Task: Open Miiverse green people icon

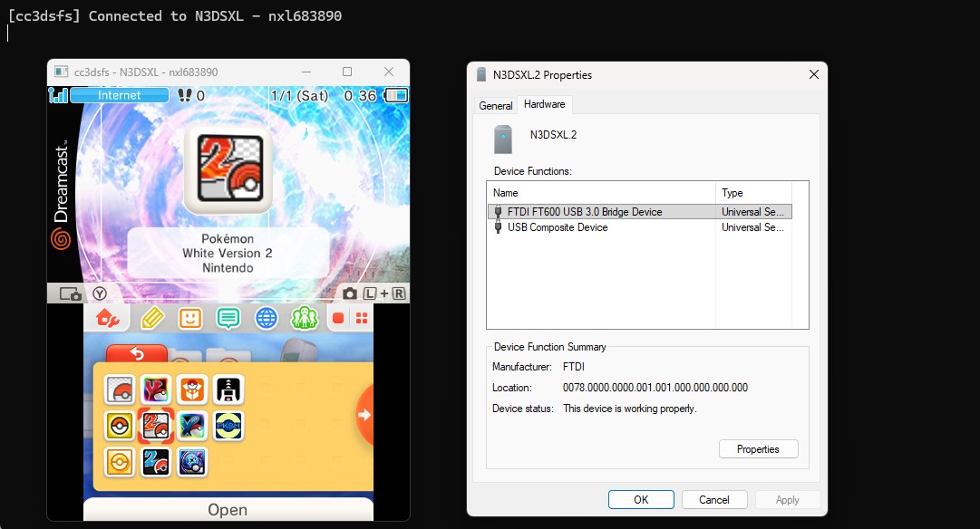Action: pos(305,319)
